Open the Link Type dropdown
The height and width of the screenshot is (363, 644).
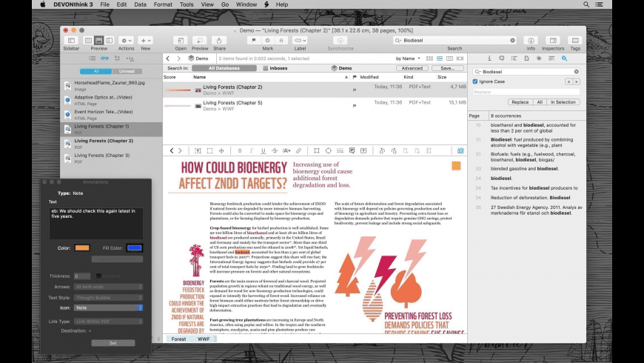coord(108,322)
